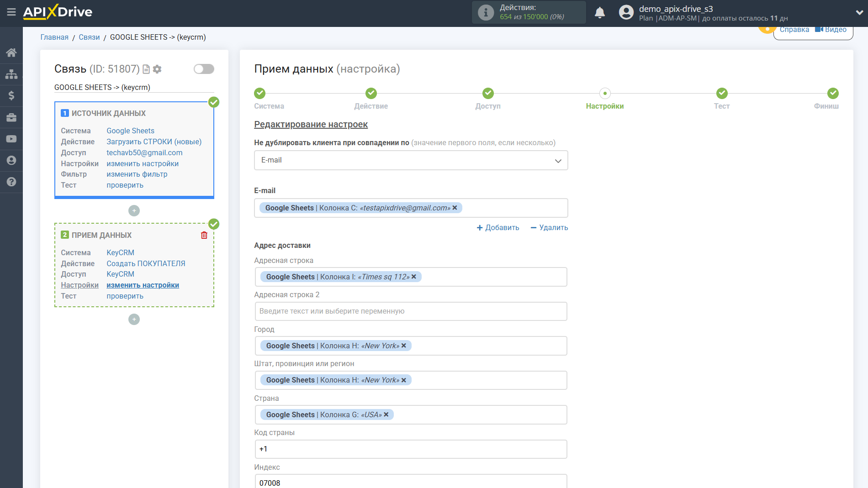Open the hamburger menu
Screen dimensions: 868x488
pyautogui.click(x=11, y=12)
